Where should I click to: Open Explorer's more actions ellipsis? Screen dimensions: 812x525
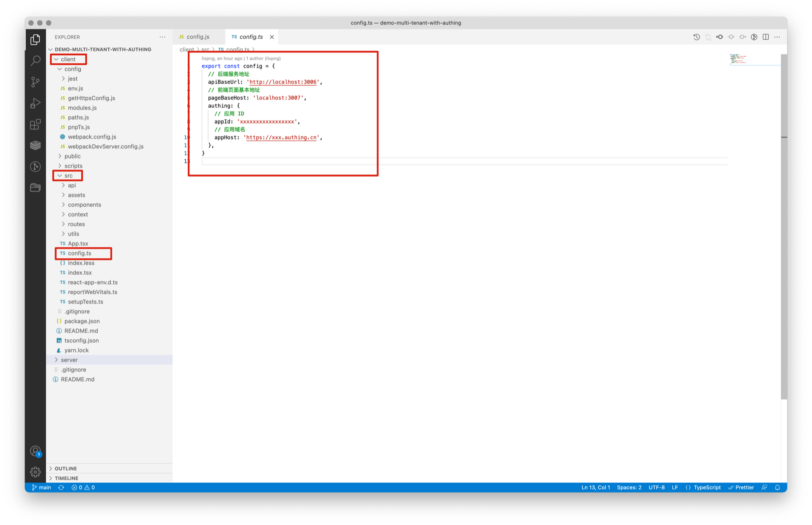coord(162,37)
